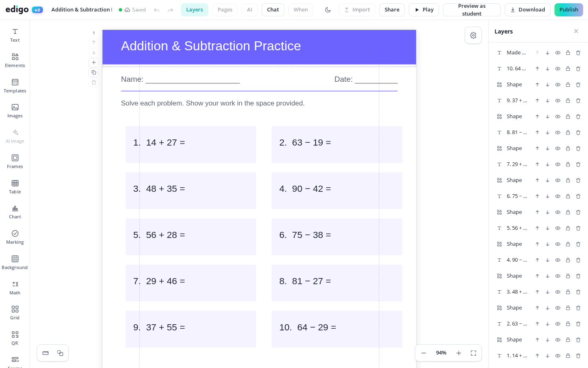
Task: Add a new page with plus icon
Action: point(94,63)
